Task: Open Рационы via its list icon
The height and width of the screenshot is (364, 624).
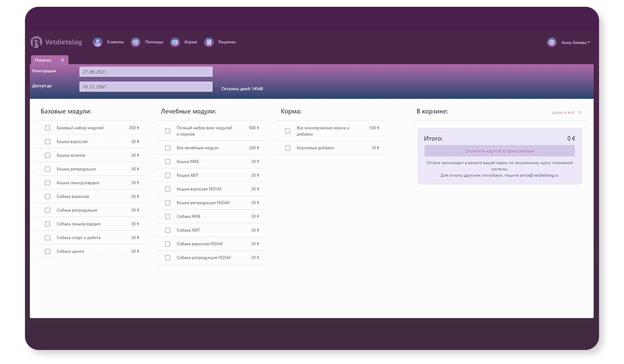Action: point(209,42)
